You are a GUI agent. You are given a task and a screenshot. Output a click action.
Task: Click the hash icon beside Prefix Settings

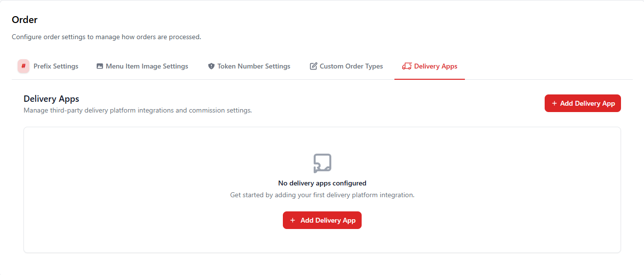pyautogui.click(x=23, y=66)
